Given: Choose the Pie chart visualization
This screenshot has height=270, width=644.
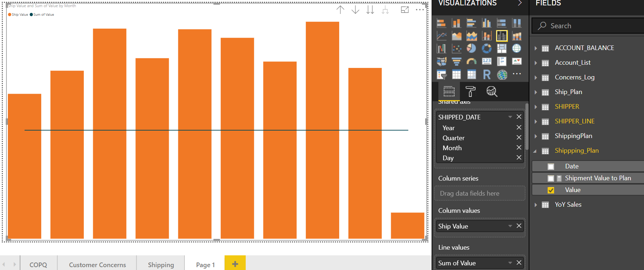Looking at the screenshot, I should [x=471, y=48].
